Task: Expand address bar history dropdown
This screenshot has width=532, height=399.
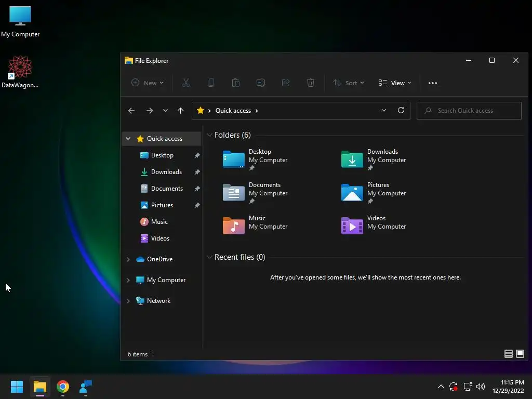Action: [x=384, y=110]
